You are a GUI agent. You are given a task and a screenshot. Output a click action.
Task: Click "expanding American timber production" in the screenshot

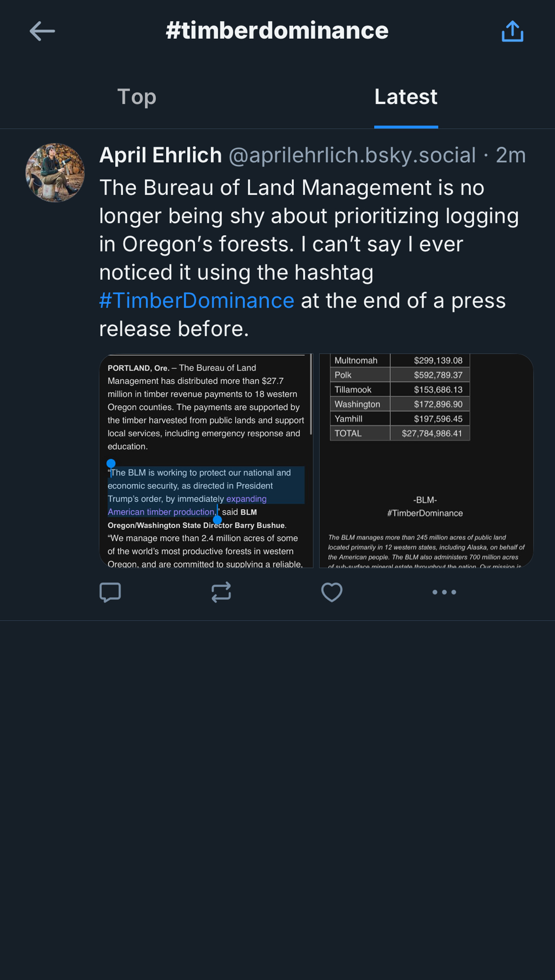click(x=186, y=505)
